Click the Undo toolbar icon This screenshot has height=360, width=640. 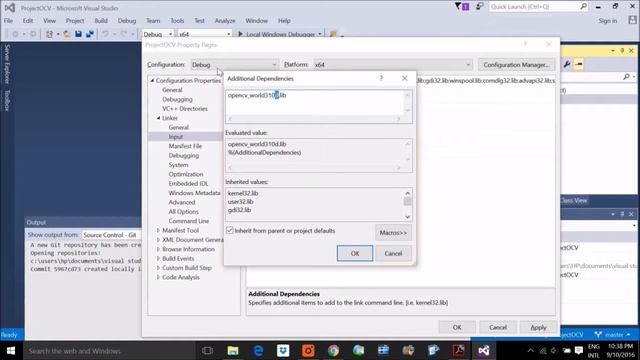point(106,34)
